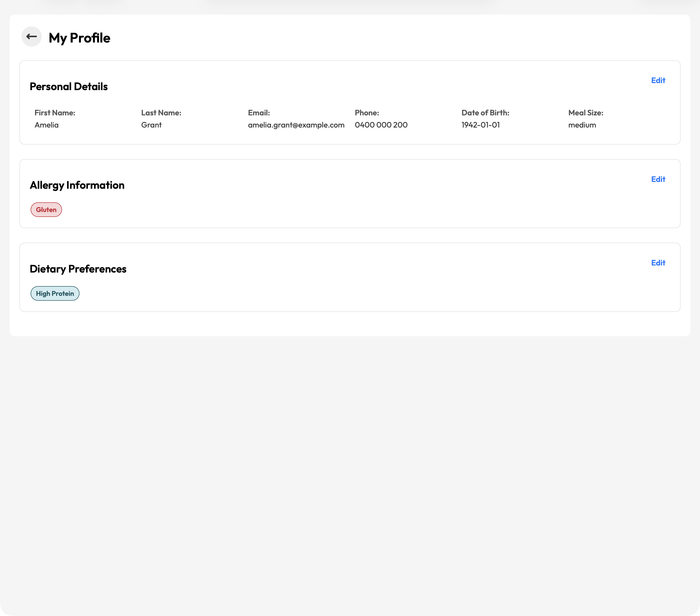
Task: Click the last name value Grant
Action: click(x=151, y=125)
